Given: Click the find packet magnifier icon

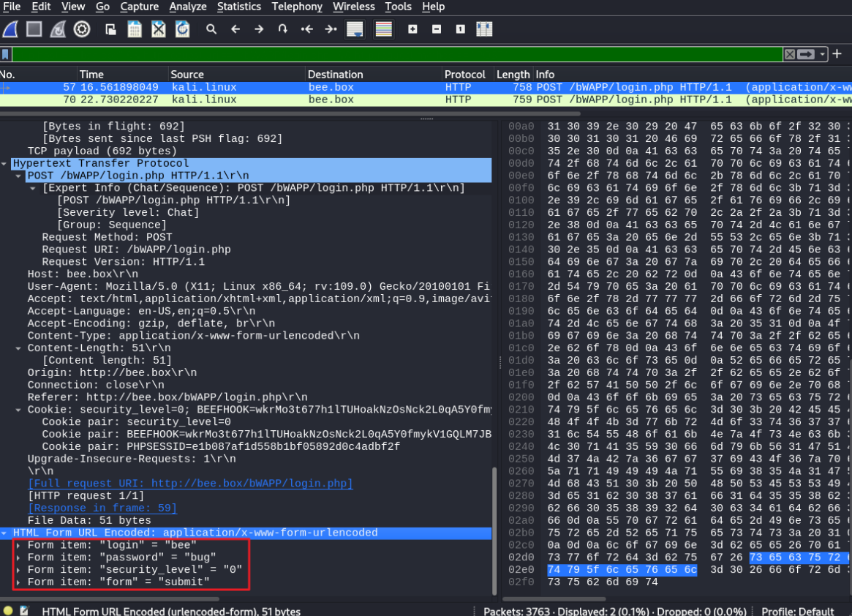Looking at the screenshot, I should click(211, 29).
